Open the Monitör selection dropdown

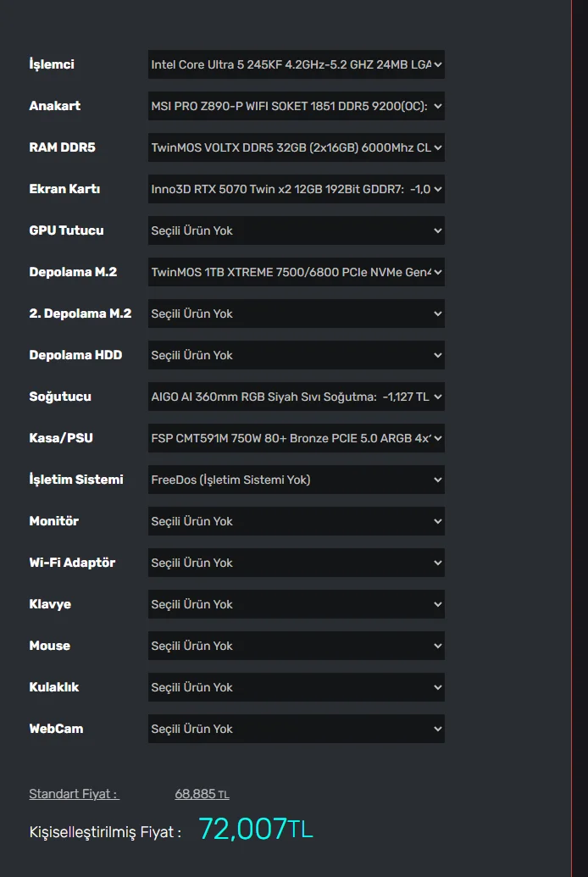tap(296, 521)
